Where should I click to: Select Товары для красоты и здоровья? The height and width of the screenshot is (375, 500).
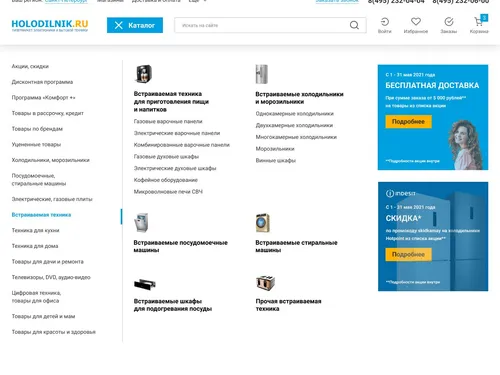(54, 332)
